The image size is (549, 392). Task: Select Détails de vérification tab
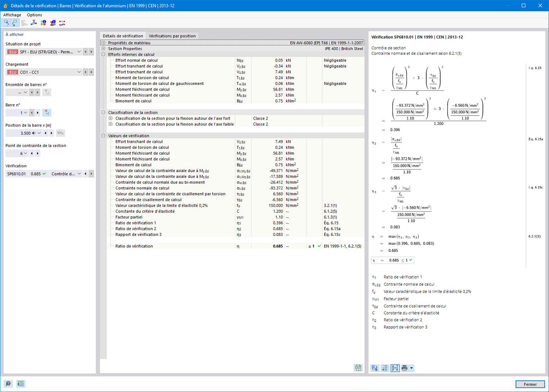123,36
